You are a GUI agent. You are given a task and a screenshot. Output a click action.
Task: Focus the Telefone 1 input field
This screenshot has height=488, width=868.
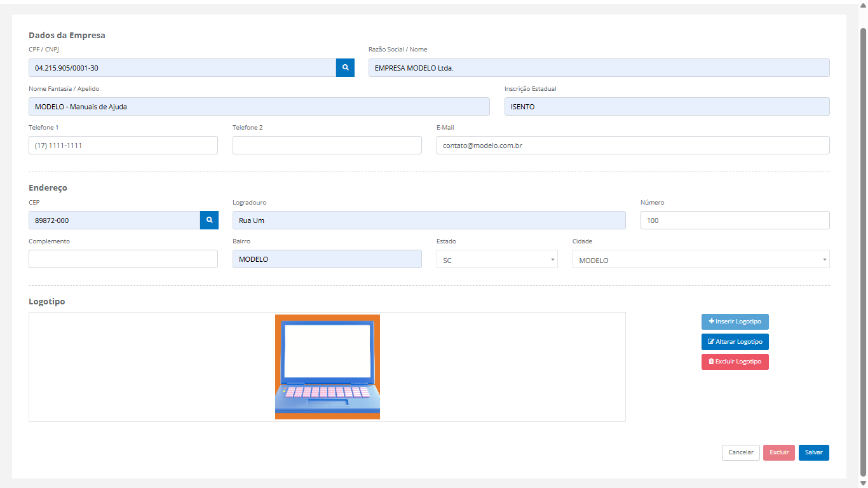[x=123, y=146]
